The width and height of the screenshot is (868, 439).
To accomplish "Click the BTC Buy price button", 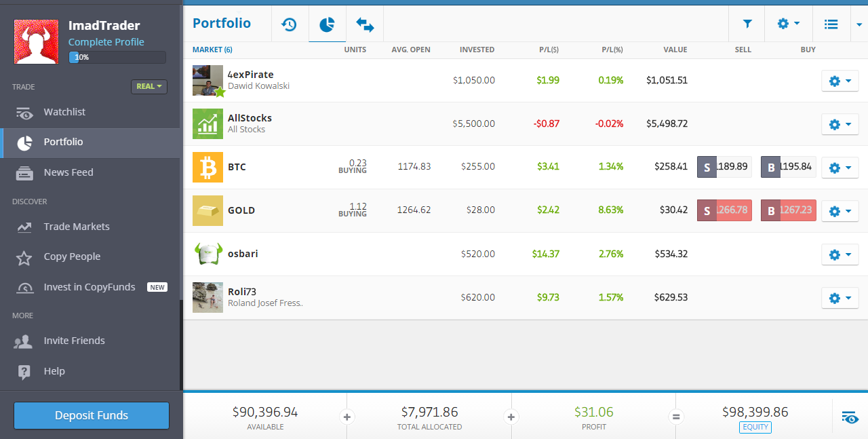I will coord(788,167).
